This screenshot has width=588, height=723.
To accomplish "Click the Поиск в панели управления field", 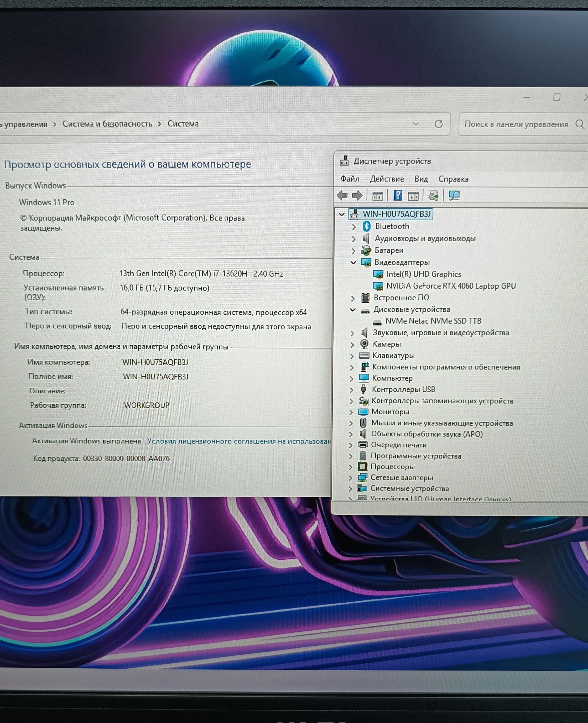I will coord(516,124).
